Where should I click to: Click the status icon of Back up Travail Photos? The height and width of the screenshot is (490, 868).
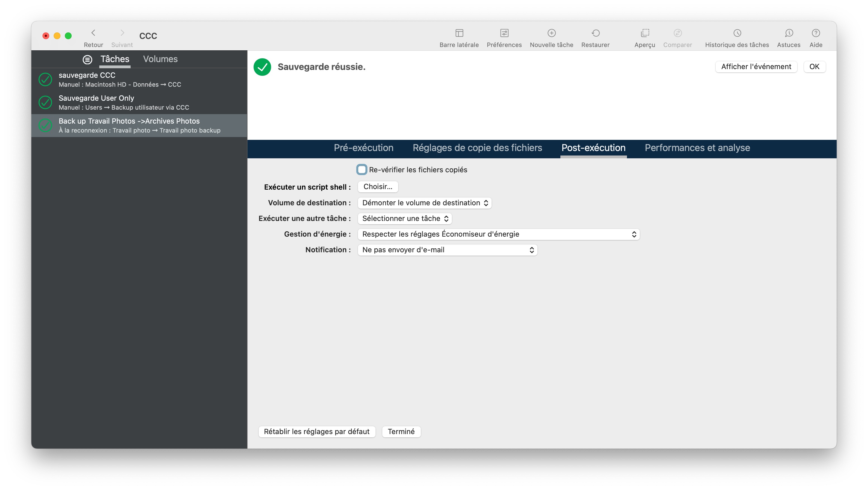[x=45, y=125]
